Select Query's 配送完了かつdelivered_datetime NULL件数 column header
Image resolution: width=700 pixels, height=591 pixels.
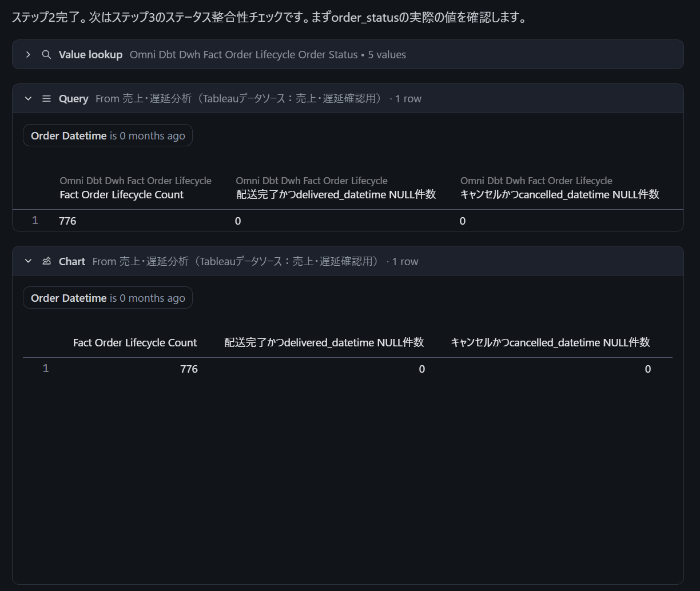(x=336, y=195)
